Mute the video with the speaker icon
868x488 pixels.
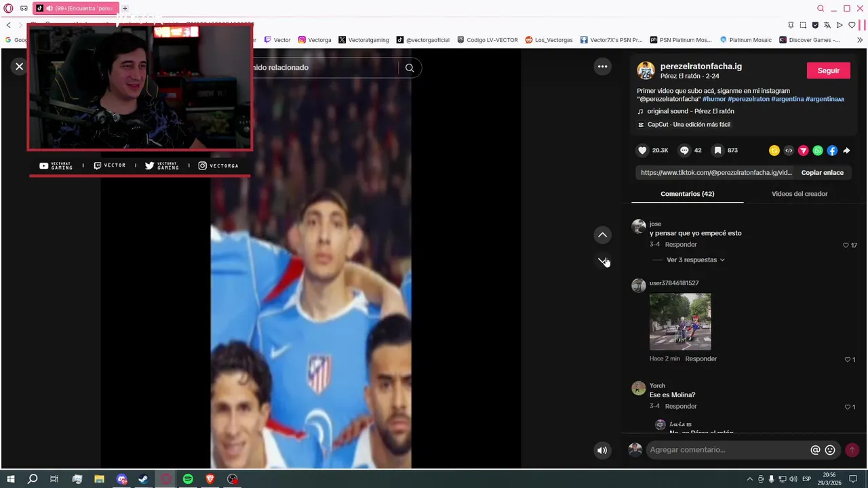point(602,450)
